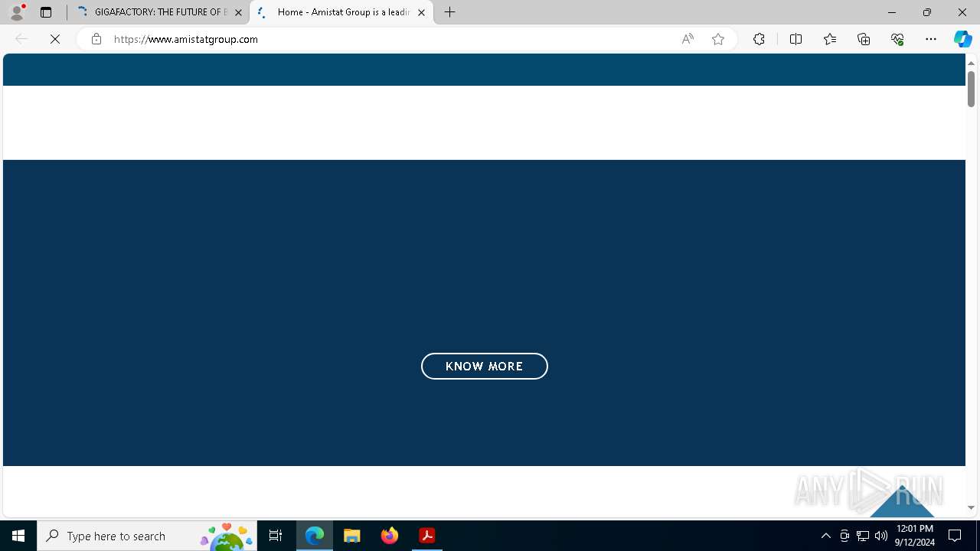Open the Extensions icon
980x551 pixels.
(759, 39)
